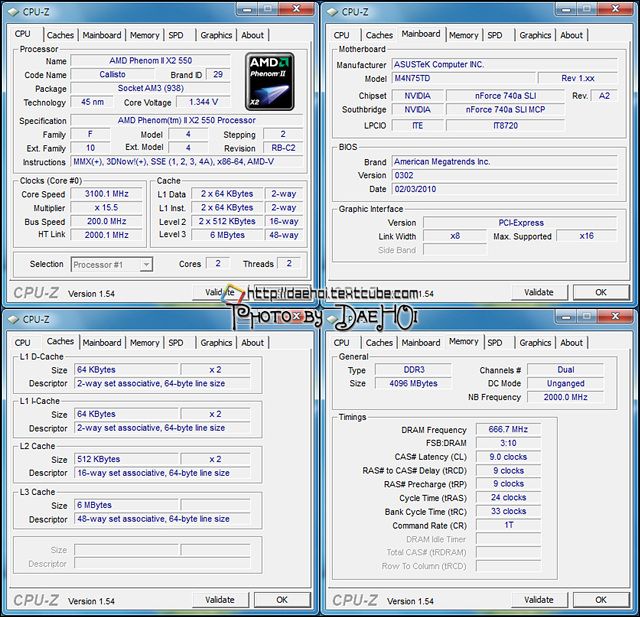
Task: Go to Caches tab in bottom-right Memory window
Action: coord(379,343)
